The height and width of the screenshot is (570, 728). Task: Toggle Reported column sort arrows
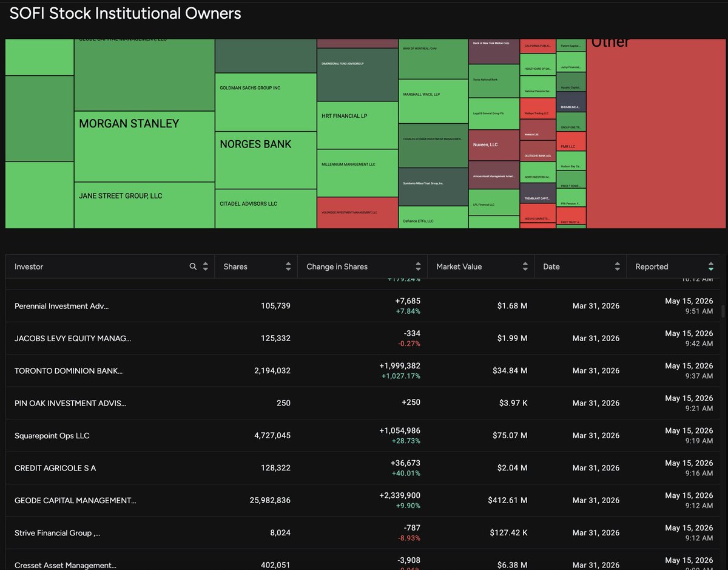710,266
